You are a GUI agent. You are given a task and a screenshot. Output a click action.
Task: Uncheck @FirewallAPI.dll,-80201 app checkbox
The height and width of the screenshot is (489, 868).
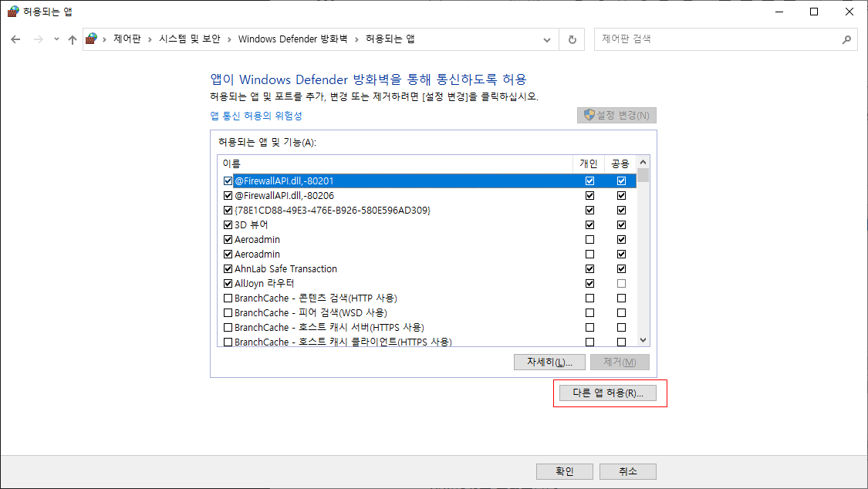click(x=228, y=181)
